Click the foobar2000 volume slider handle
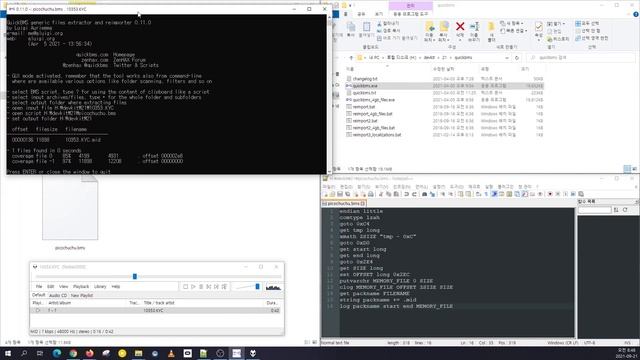Image resolution: width=640 pixels, height=360 pixels. 257,287
